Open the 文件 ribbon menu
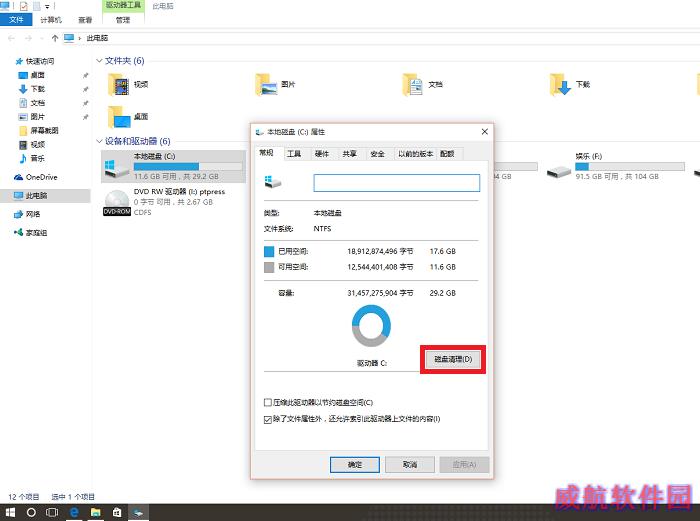This screenshot has height=521, width=700. click(16, 20)
